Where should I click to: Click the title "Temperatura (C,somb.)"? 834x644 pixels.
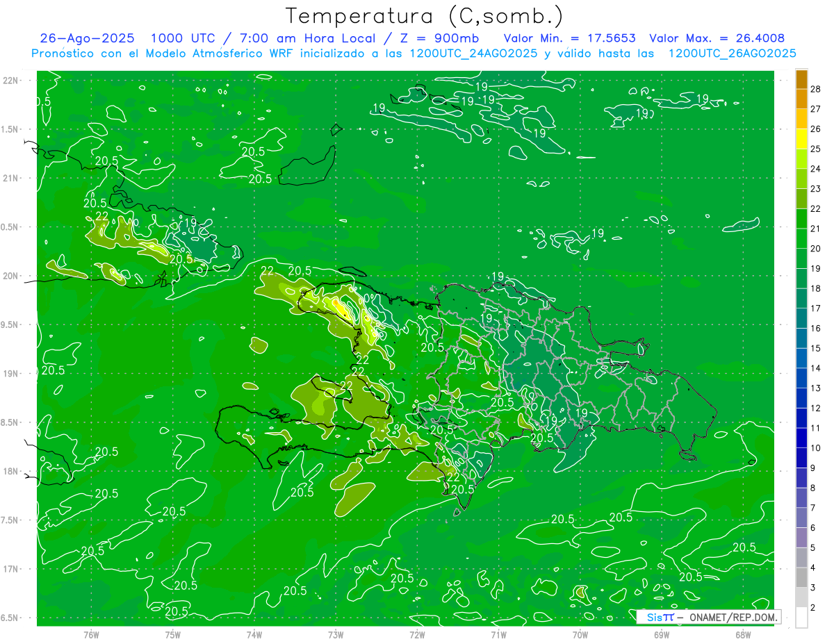(x=423, y=15)
